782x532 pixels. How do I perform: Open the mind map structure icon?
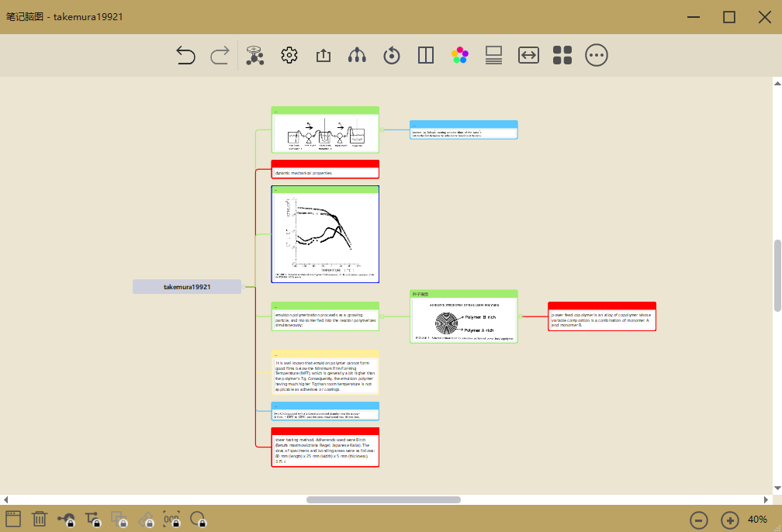click(x=254, y=55)
